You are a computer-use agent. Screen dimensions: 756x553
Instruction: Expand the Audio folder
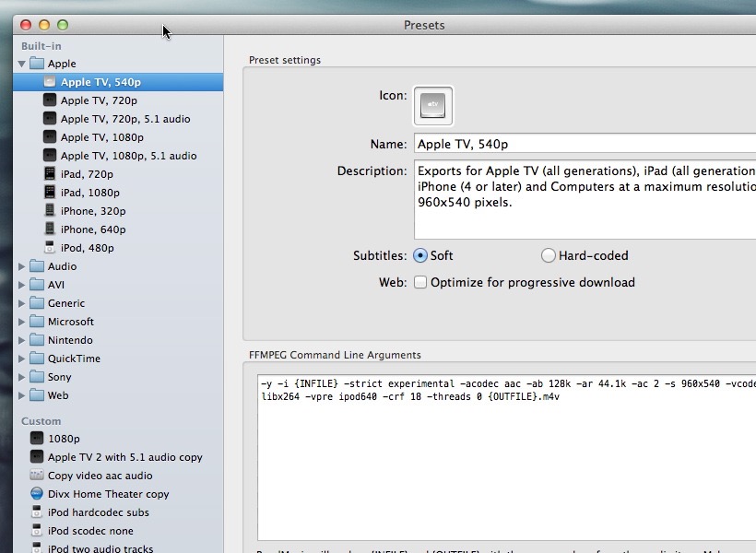click(22, 266)
